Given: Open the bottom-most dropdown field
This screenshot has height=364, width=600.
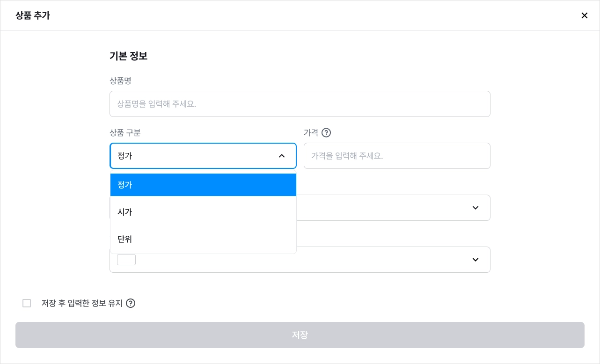Looking at the screenshot, I should click(x=300, y=260).
